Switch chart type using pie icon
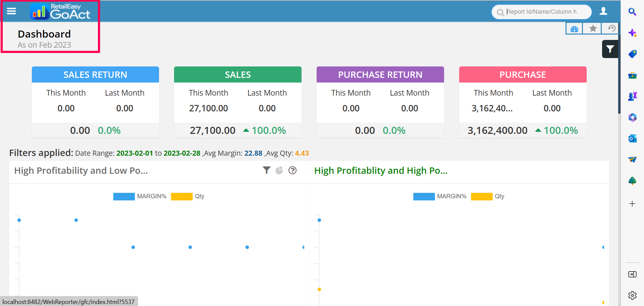 pos(279,170)
